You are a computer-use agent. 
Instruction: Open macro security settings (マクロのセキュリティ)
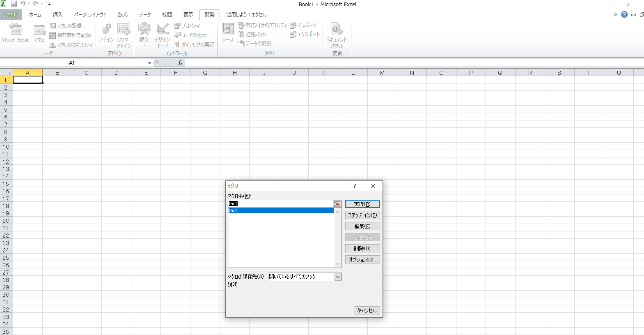point(71,44)
